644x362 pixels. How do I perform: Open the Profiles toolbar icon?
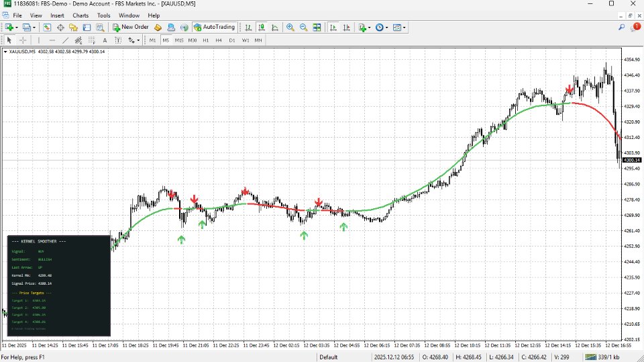pyautogui.click(x=27, y=27)
